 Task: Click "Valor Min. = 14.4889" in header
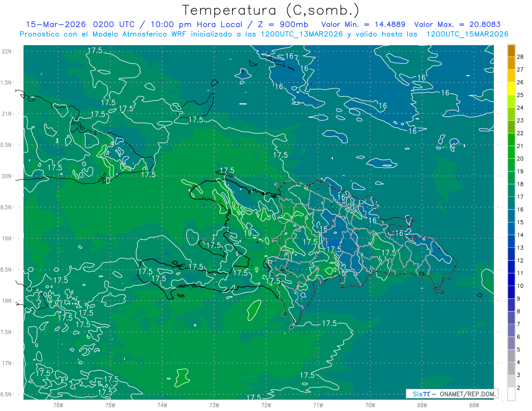coord(363,24)
